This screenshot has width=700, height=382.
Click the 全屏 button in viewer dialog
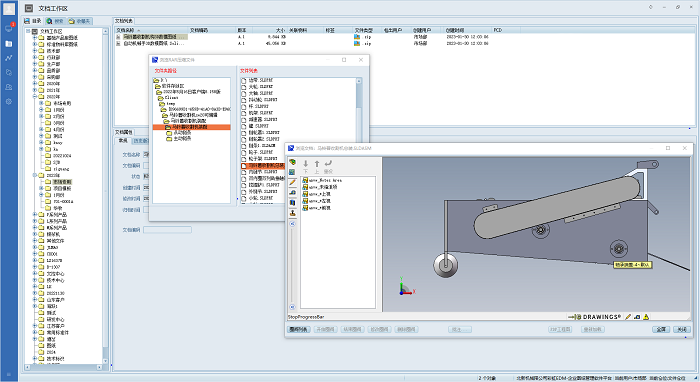pos(661,329)
